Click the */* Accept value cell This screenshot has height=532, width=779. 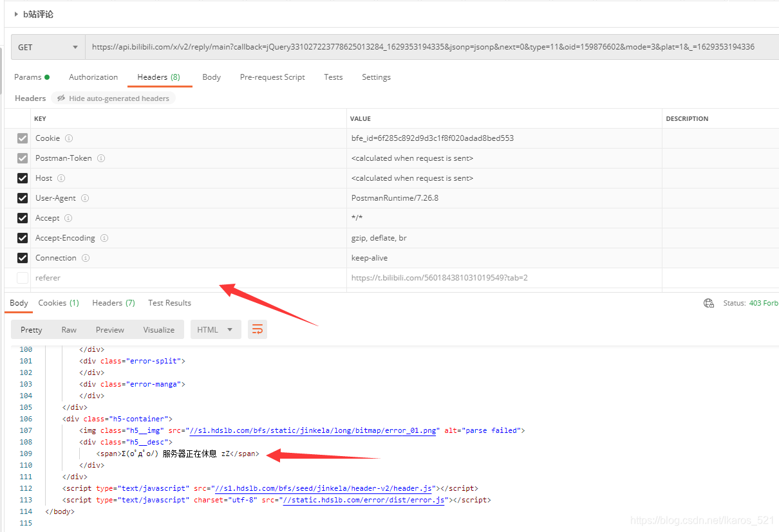coord(504,218)
